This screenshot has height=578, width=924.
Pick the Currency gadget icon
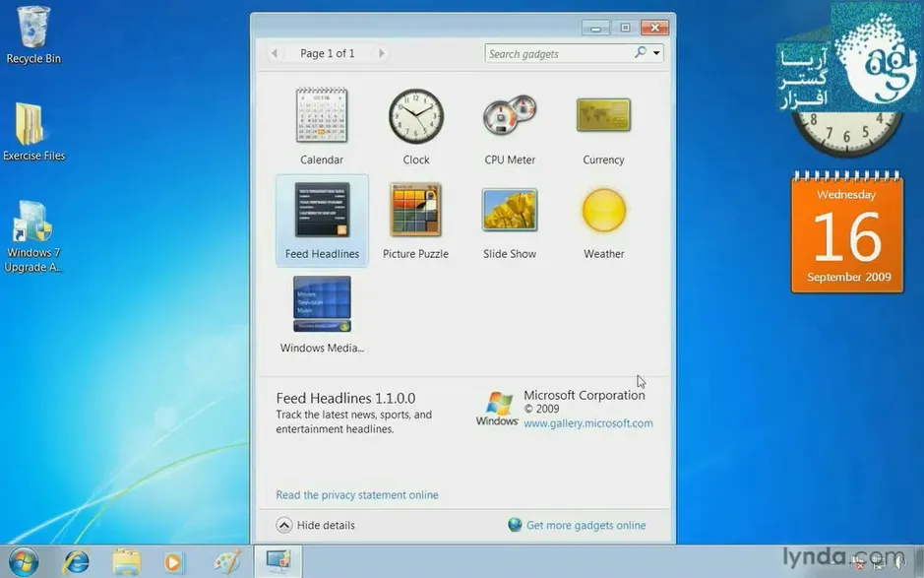603,115
